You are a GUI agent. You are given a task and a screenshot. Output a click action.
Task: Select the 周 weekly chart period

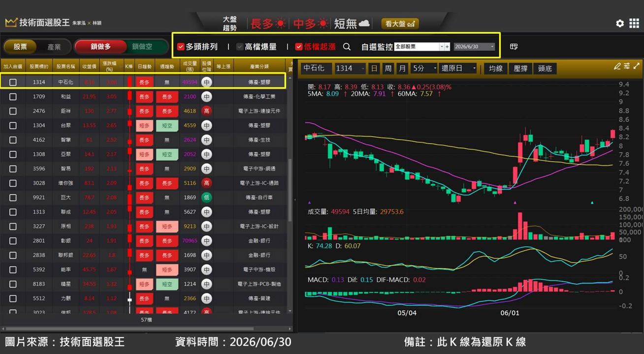(388, 68)
